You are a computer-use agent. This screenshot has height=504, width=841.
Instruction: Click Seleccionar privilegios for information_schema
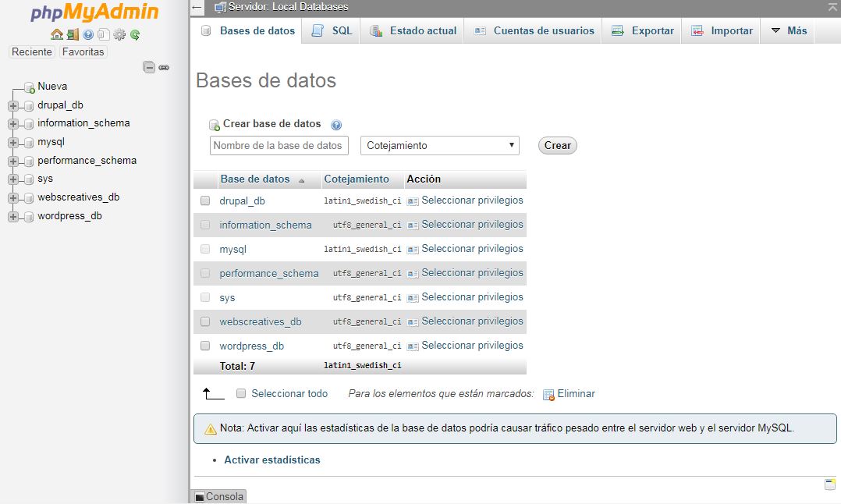(x=472, y=225)
